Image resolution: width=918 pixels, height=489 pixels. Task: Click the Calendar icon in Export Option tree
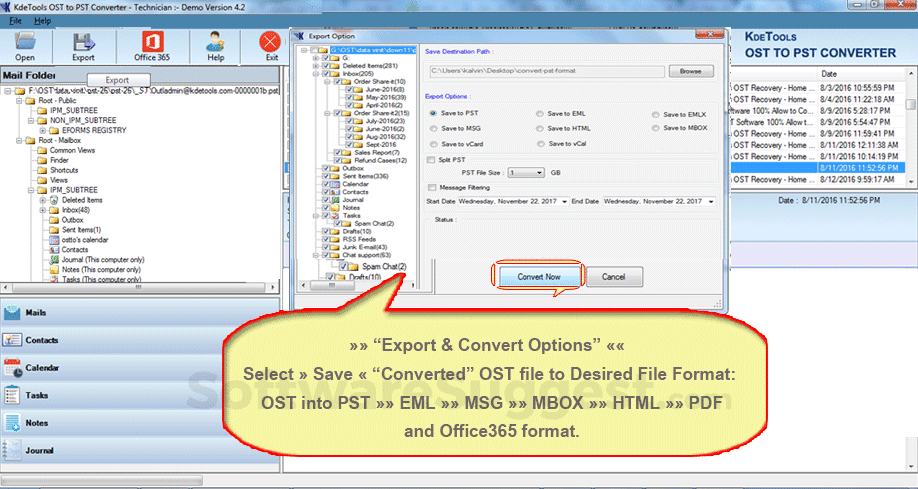[x=335, y=184]
